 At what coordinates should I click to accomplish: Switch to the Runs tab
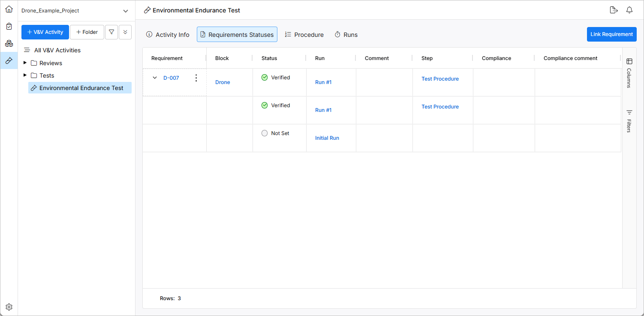[x=346, y=35]
